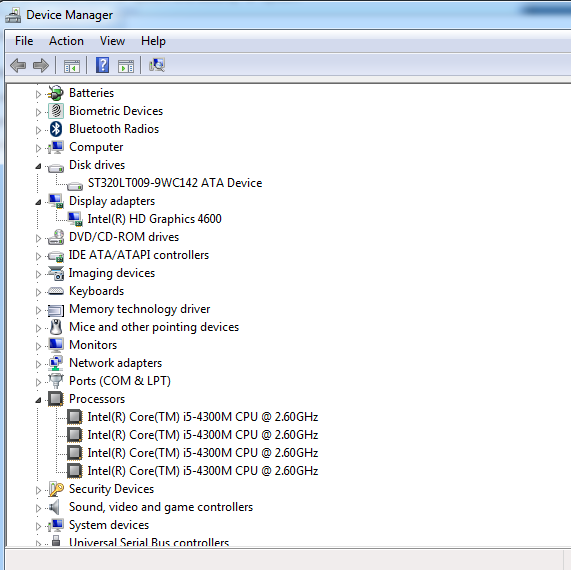Click the Mice and pointing devices icon

coord(56,327)
